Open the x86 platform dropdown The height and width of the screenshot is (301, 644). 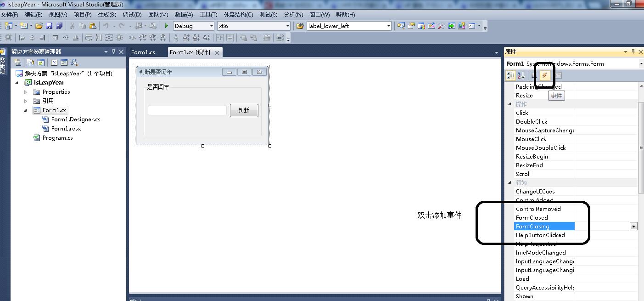(x=288, y=26)
